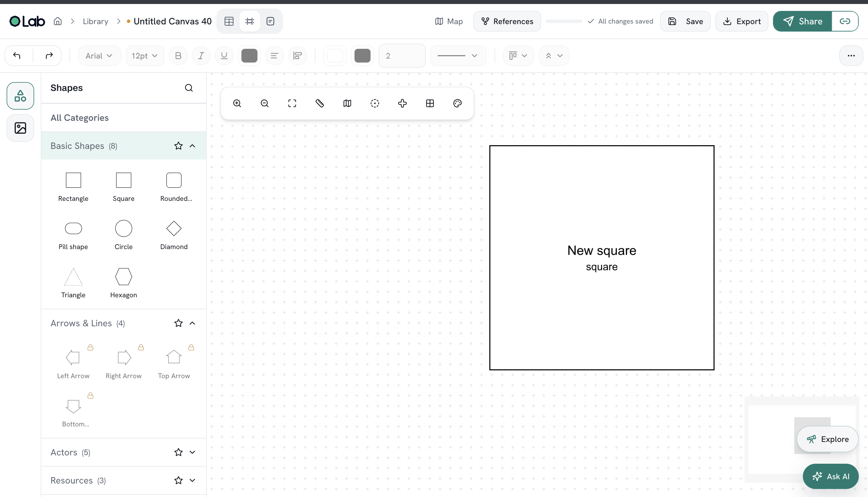The width and height of the screenshot is (868, 497).
Task: Click the Save button
Action: pyautogui.click(x=685, y=21)
